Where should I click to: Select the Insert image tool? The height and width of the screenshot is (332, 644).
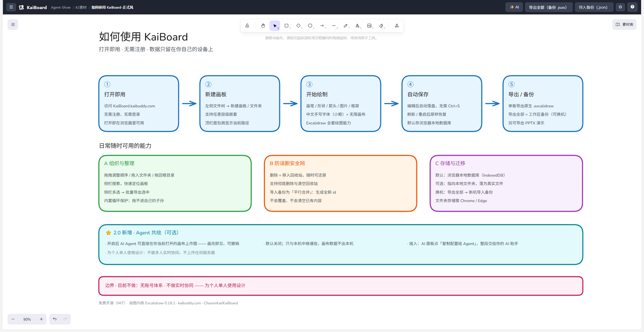(x=369, y=26)
